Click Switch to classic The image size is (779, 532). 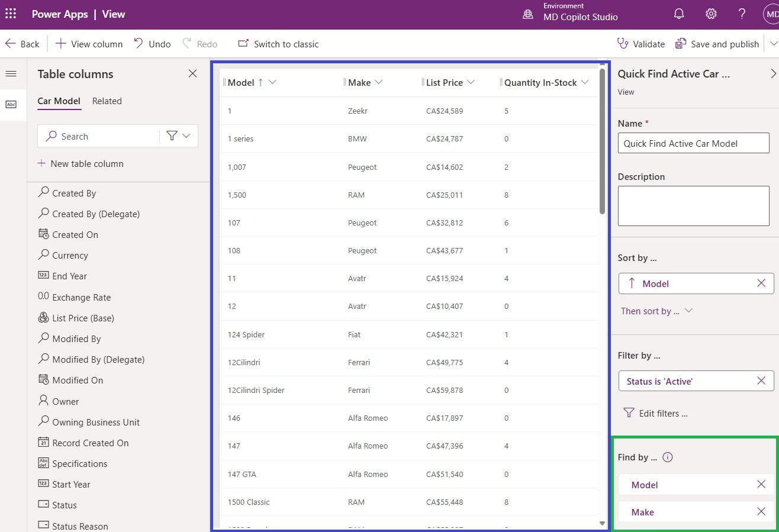click(278, 44)
